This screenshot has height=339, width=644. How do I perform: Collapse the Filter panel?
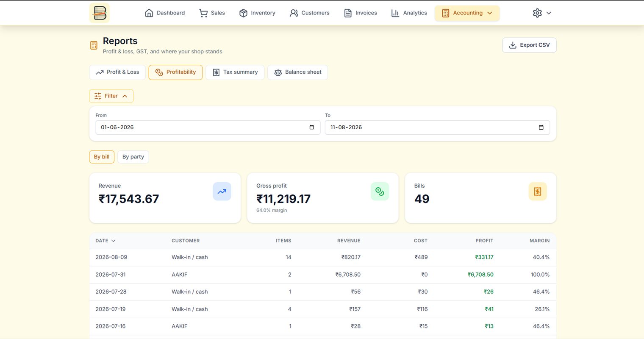[111, 96]
